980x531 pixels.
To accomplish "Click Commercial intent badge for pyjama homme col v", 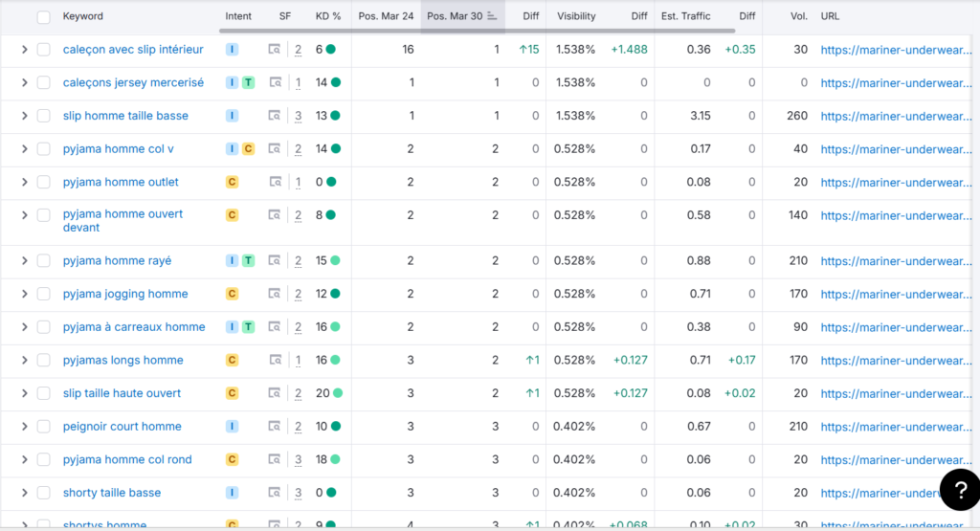I will click(248, 148).
